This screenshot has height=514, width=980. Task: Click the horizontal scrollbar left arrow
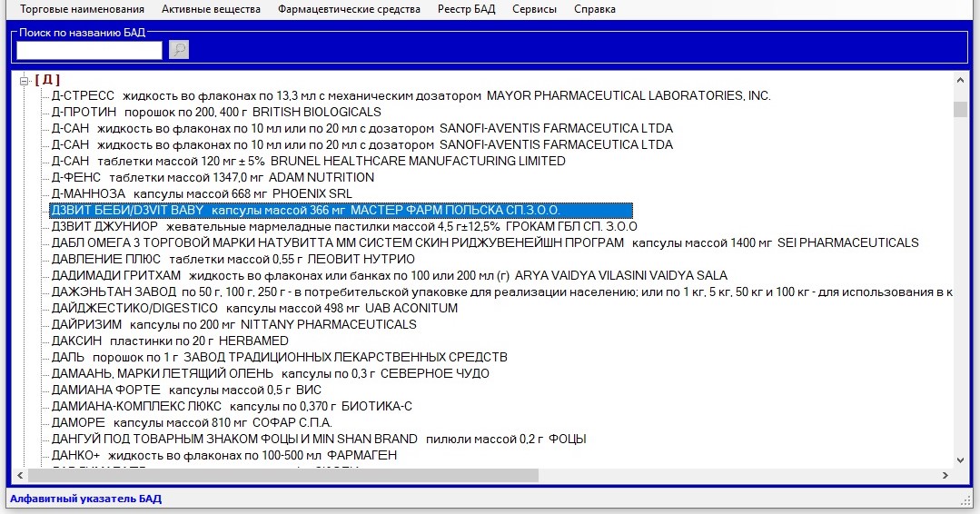point(21,475)
